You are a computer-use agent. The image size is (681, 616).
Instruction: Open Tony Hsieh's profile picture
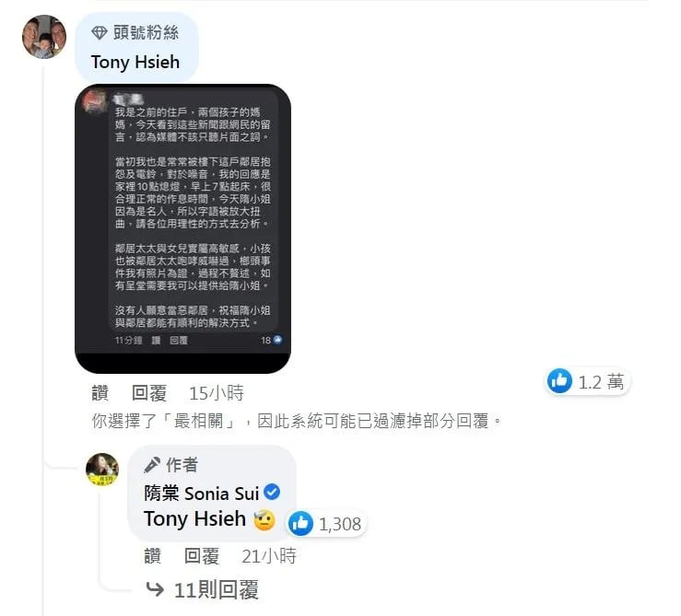(44, 37)
